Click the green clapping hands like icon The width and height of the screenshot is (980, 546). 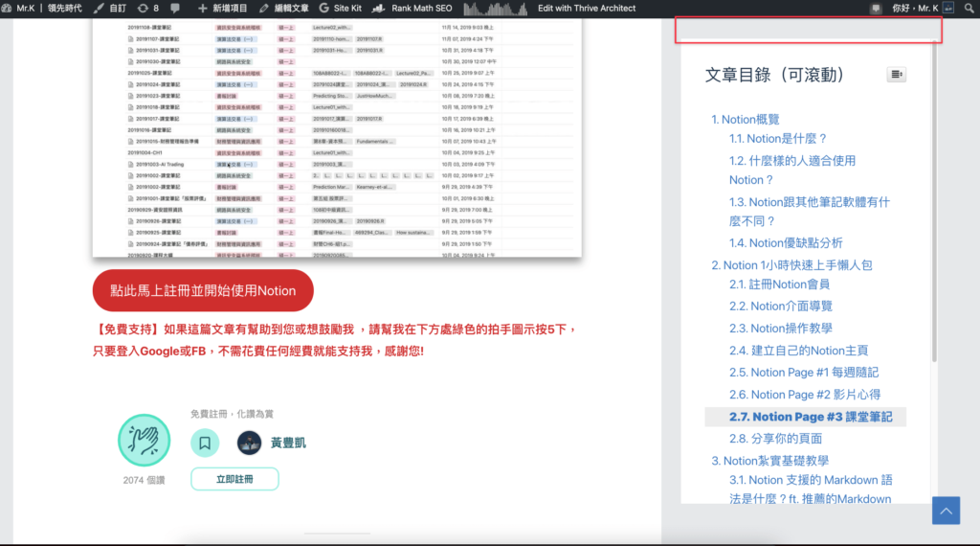tap(144, 441)
